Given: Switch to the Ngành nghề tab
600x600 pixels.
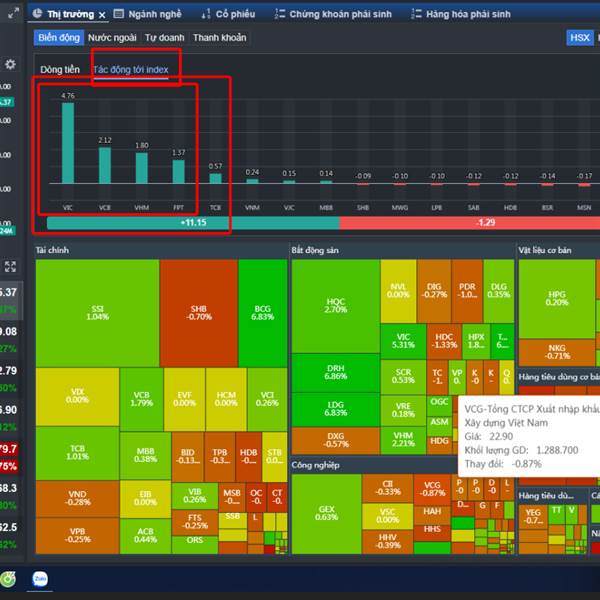Looking at the screenshot, I should click(148, 14).
